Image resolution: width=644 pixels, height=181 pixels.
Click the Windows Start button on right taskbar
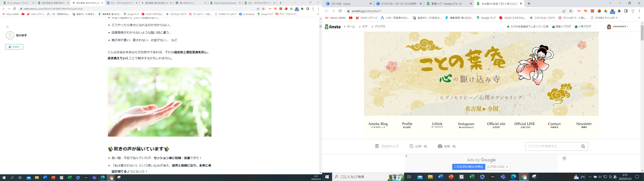point(327,177)
